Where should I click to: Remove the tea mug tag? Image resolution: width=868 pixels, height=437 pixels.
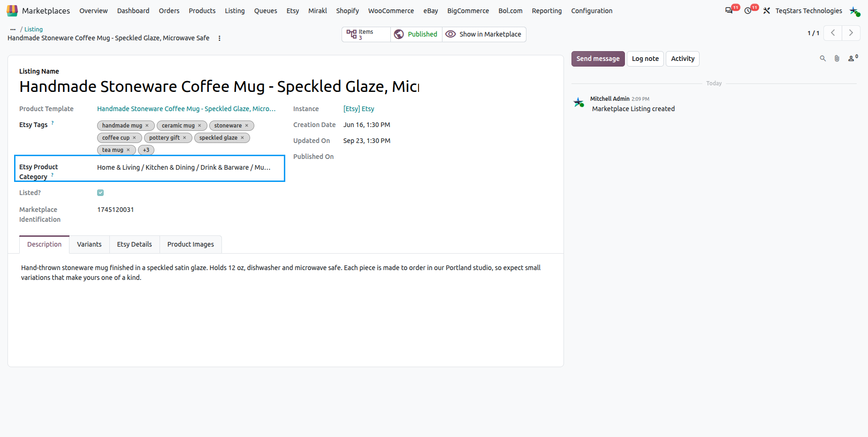[128, 150]
